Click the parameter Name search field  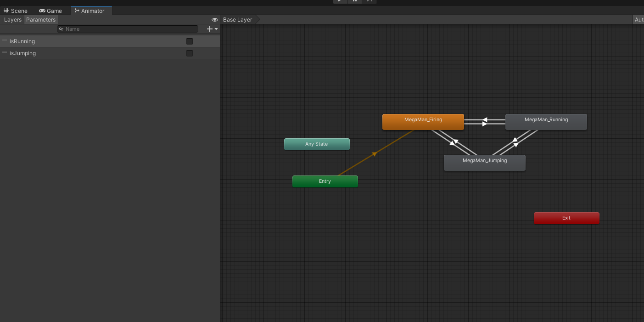coord(128,29)
